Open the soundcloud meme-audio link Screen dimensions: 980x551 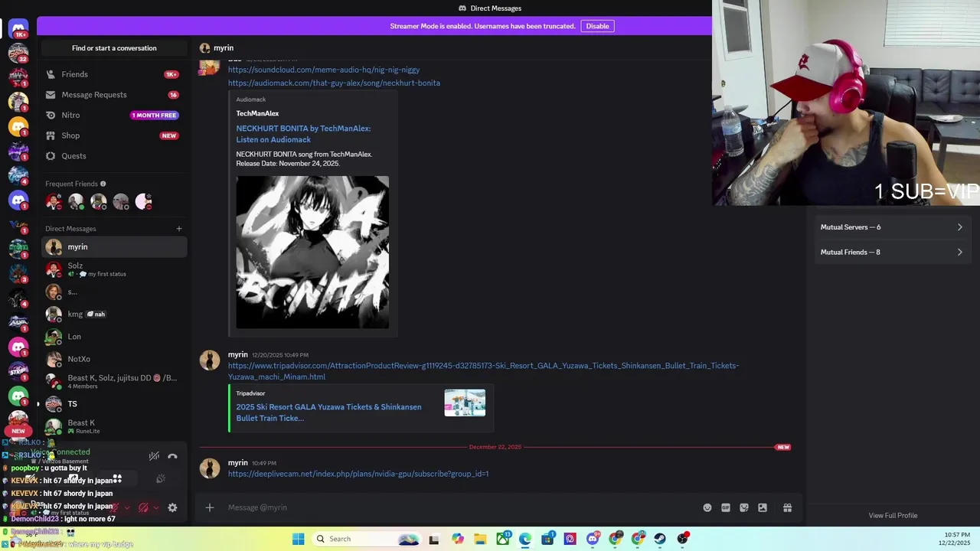[324, 70]
